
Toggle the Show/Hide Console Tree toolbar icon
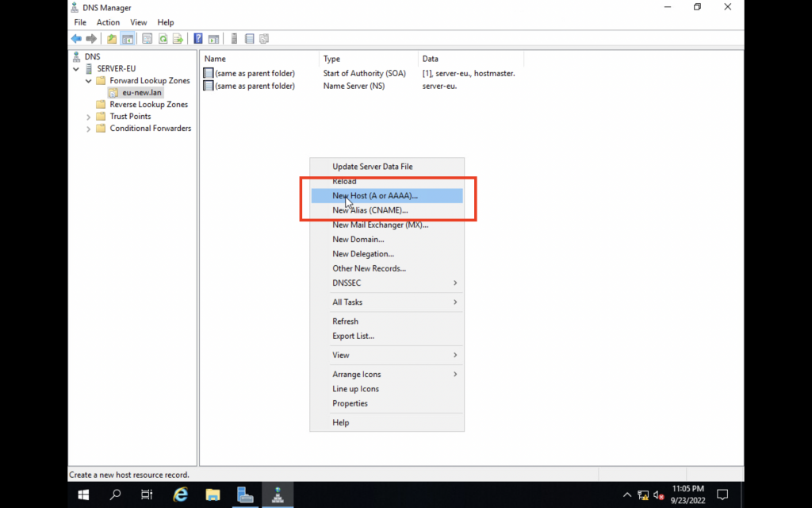coord(128,39)
